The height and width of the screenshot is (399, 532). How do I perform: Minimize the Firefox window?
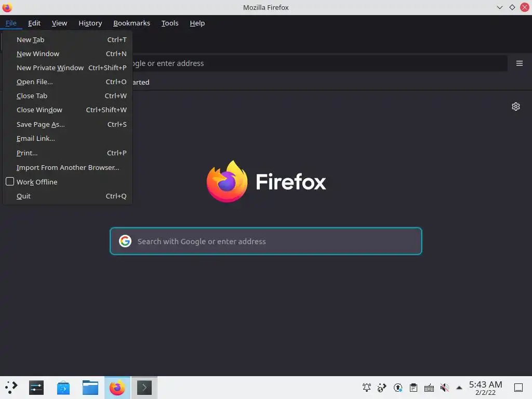tap(499, 7)
